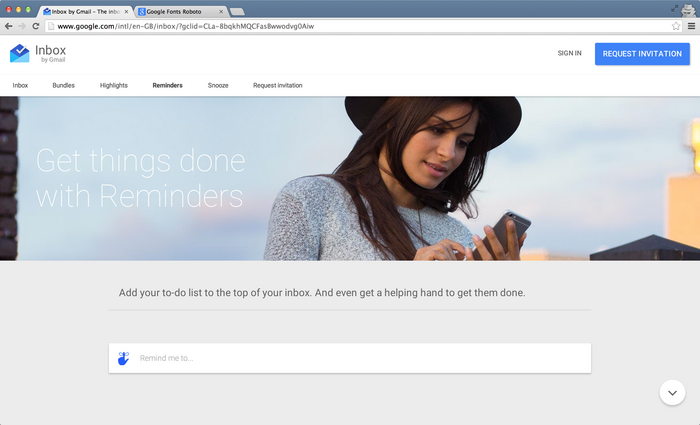Image resolution: width=700 pixels, height=425 pixels.
Task: Click the hero photo of woman with phone
Action: [x=350, y=179]
